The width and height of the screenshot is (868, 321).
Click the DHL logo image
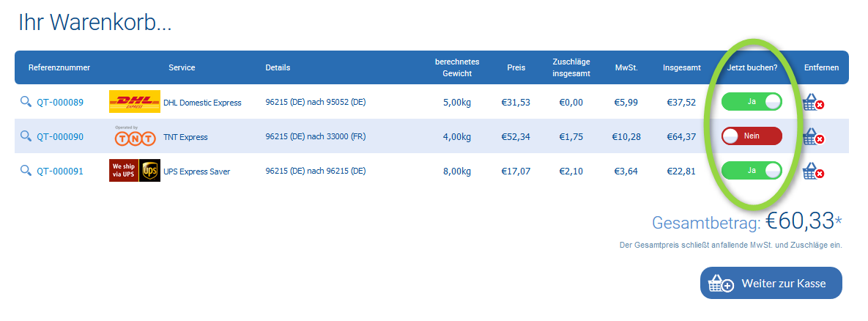pyautogui.click(x=135, y=102)
